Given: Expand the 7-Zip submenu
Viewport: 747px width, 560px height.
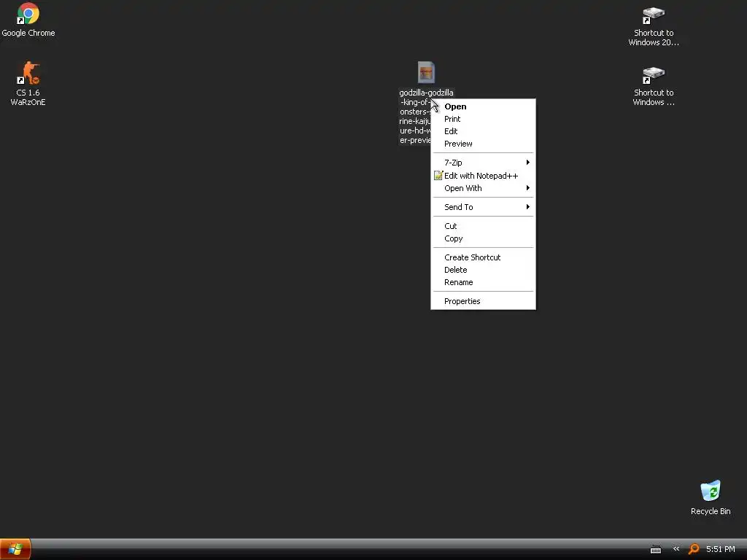Looking at the screenshot, I should tap(483, 163).
